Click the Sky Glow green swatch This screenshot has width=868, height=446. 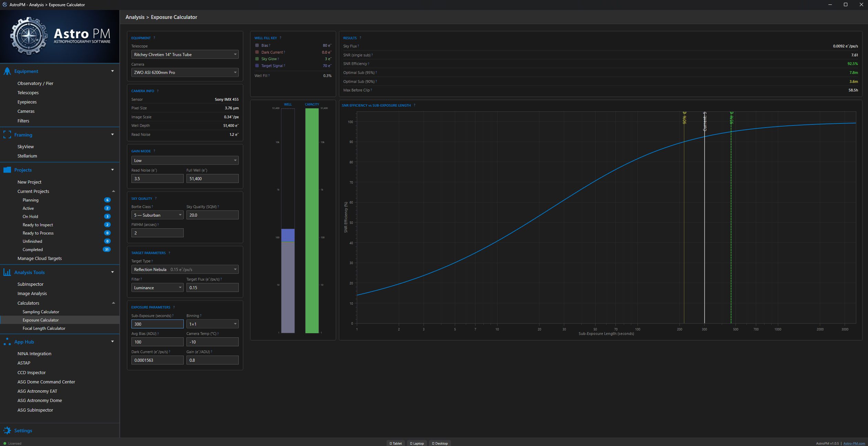(x=257, y=59)
